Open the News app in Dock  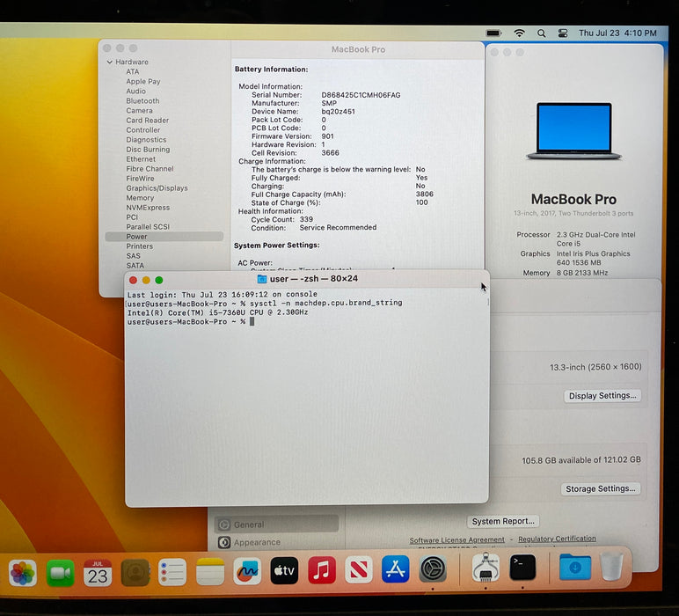[359, 569]
